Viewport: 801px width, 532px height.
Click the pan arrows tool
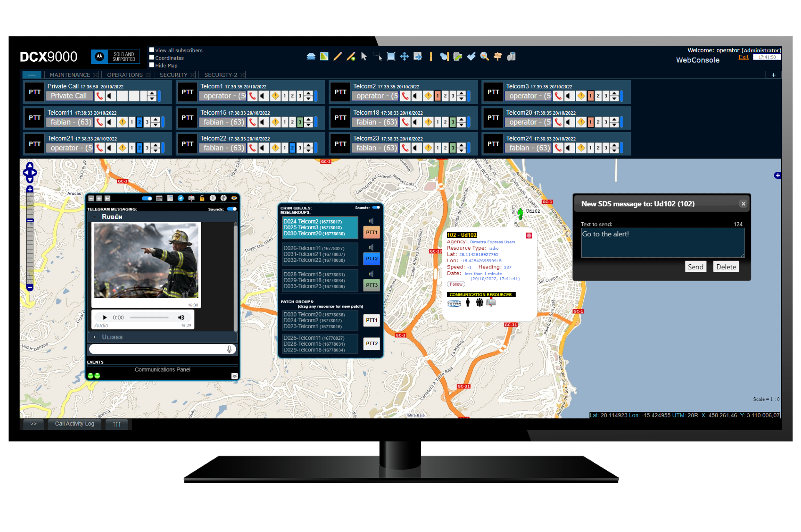click(404, 57)
